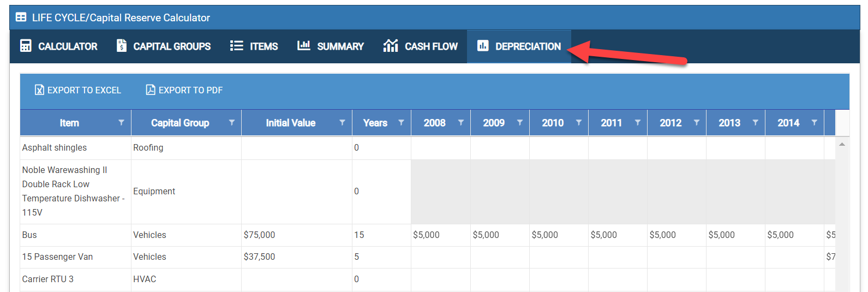The height and width of the screenshot is (292, 868).
Task: Open the 2008 column filter
Action: (x=460, y=123)
